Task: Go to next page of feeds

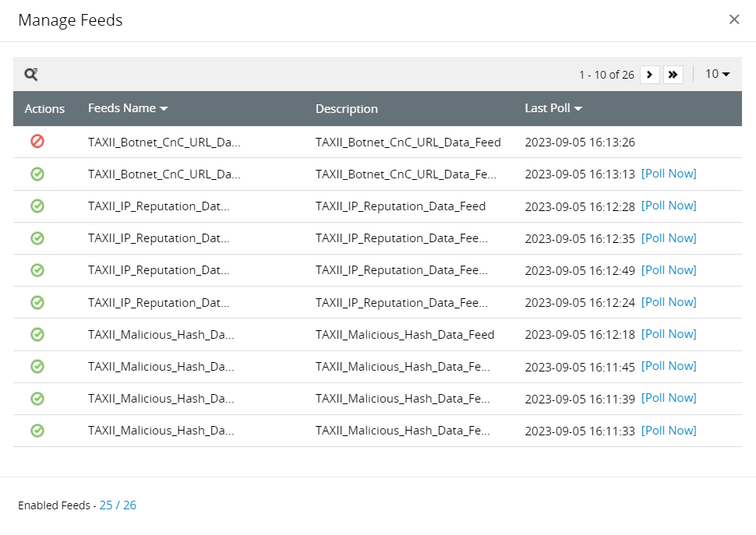Action: (650, 75)
